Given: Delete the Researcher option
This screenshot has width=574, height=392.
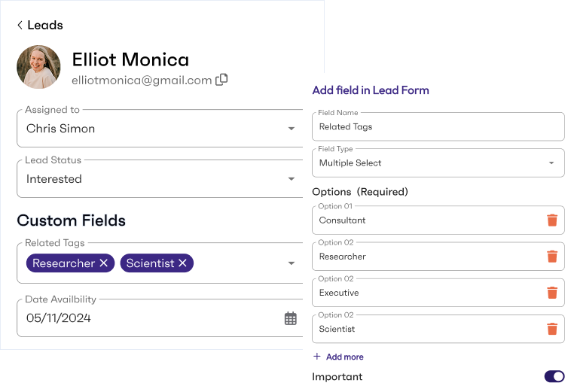Looking at the screenshot, I should tap(552, 257).
